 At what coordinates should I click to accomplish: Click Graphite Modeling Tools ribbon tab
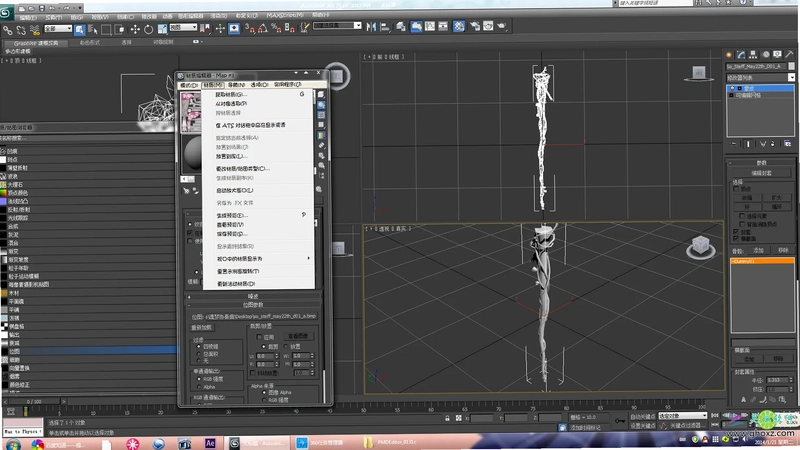36,43
